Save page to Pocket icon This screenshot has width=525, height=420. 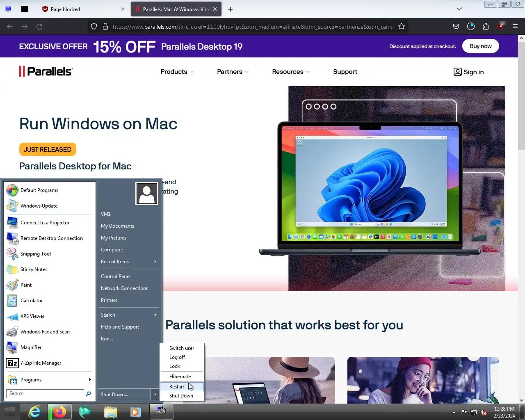tap(456, 26)
